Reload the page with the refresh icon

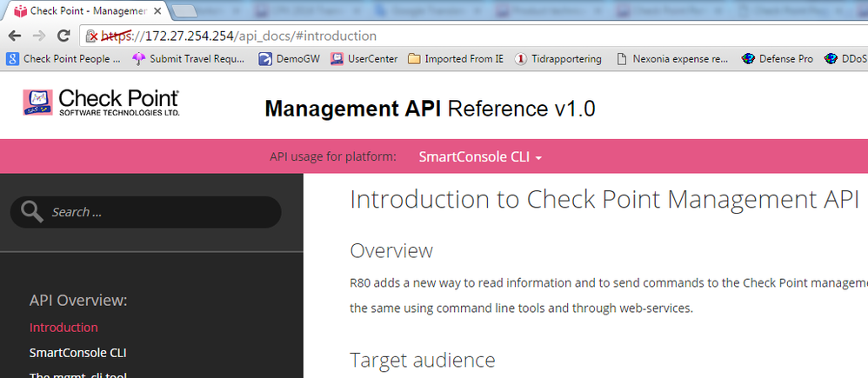coord(63,36)
